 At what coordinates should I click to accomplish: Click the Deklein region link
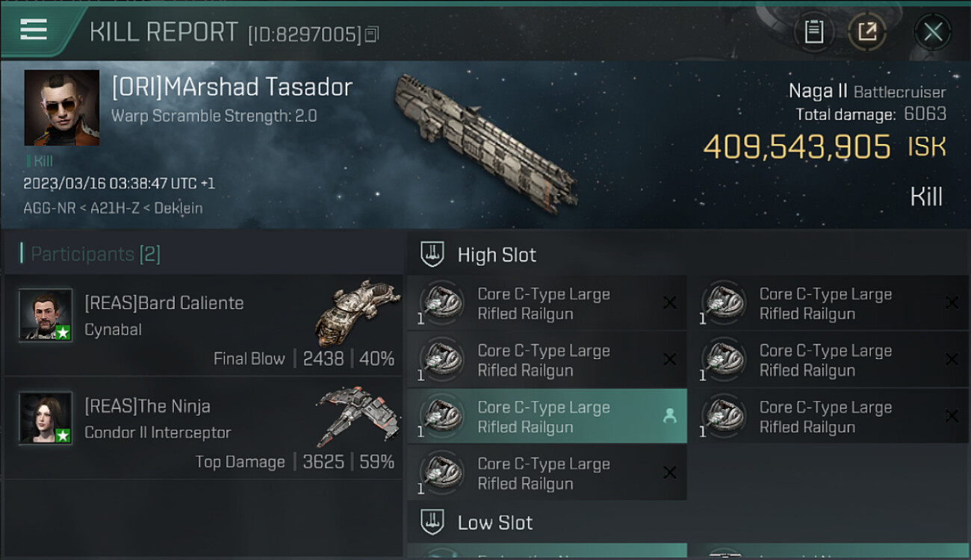pos(179,208)
